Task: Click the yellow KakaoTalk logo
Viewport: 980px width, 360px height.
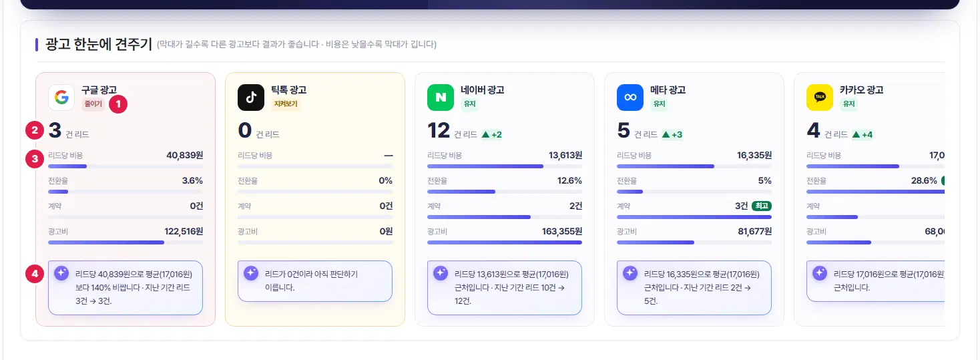Action: [820, 98]
